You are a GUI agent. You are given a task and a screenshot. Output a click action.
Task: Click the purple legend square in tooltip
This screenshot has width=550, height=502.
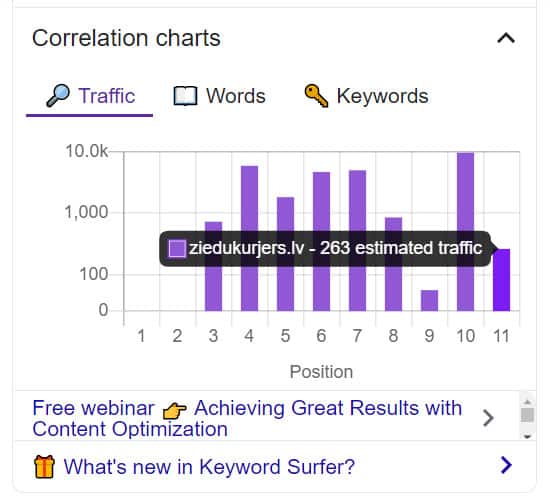pos(177,248)
